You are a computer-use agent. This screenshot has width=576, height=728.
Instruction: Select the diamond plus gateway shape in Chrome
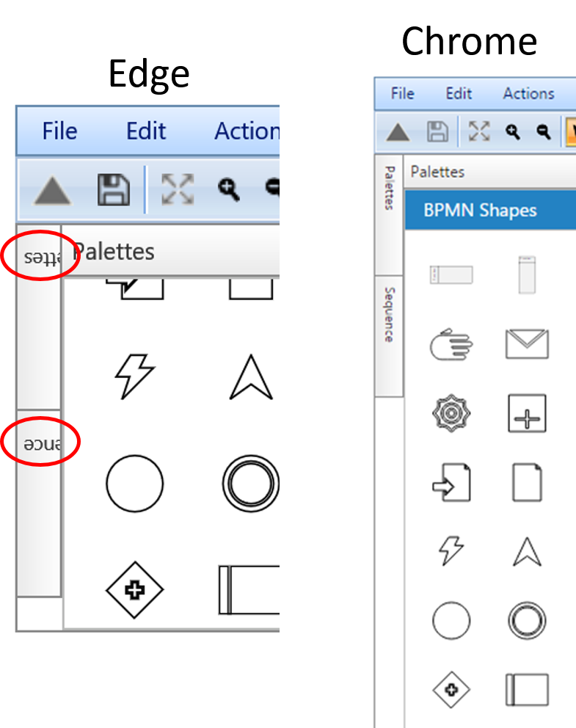[451, 689]
